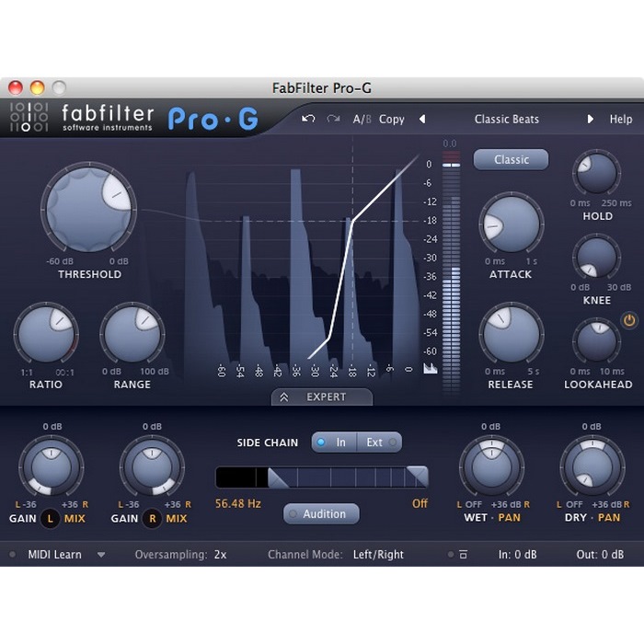
Task: Click the redo arrow icon
Action: tap(333, 119)
